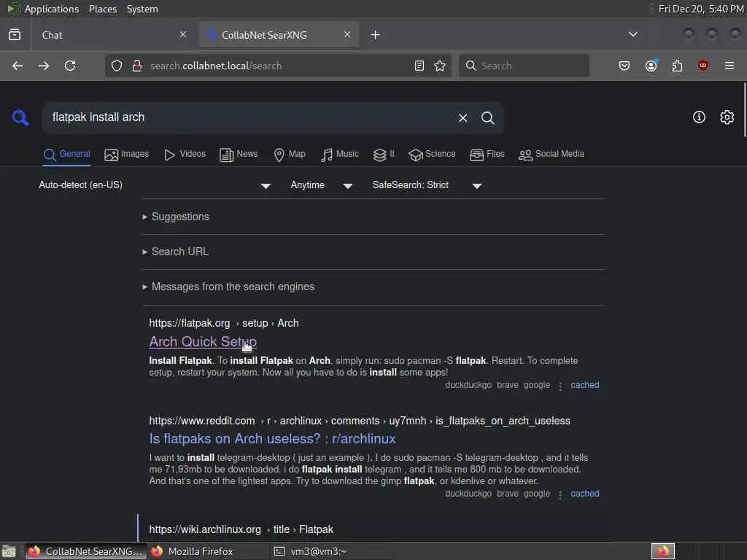
Task: Open the flatpak.org result URL
Action: 224,323
